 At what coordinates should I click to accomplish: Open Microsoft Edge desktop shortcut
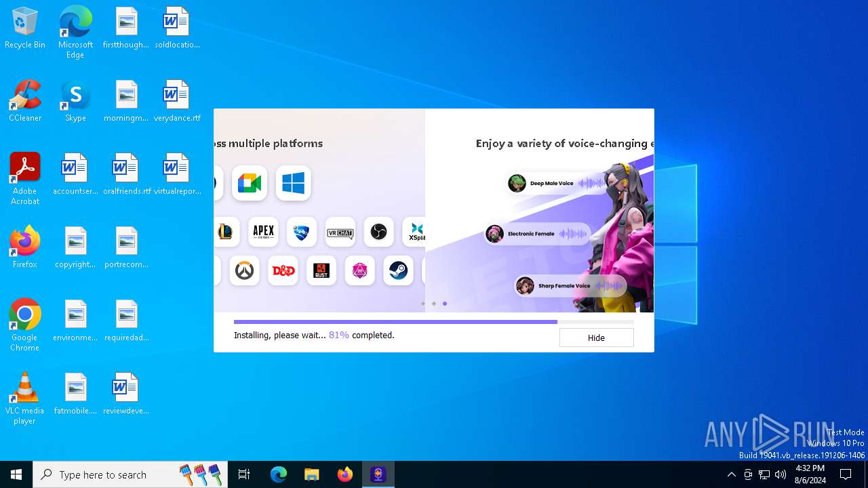click(75, 33)
